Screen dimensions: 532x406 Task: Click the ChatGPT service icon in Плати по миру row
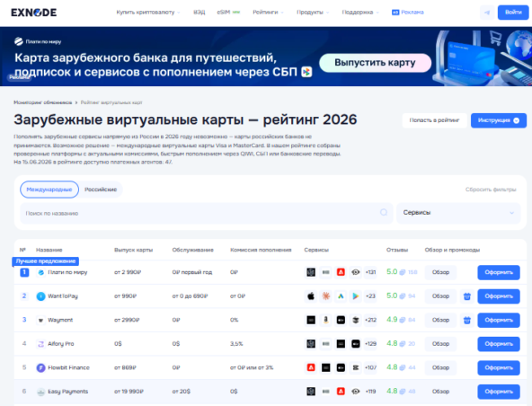(x=311, y=272)
